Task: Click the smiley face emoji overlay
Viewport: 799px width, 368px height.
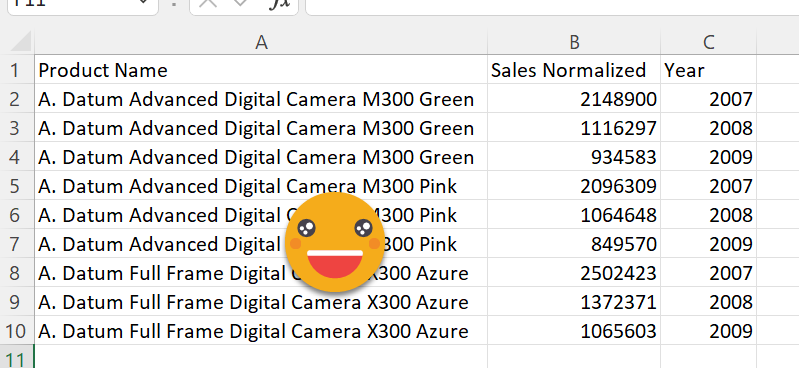Action: 335,242
